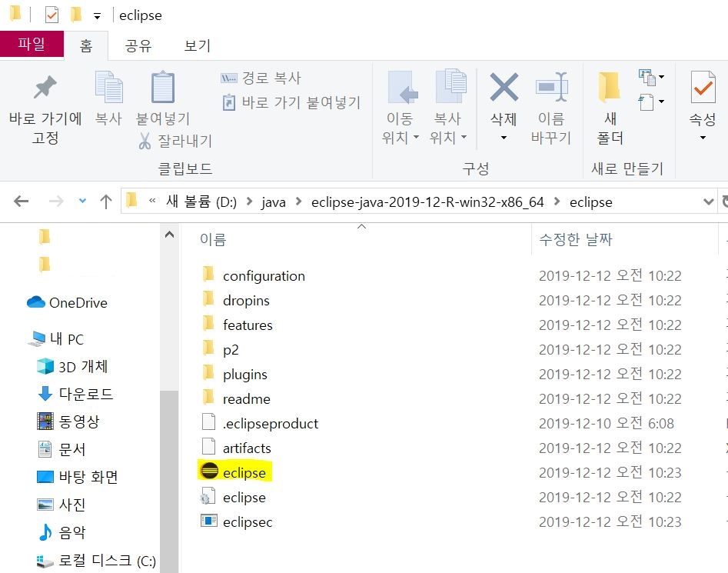
Task: Sort by Name (이름) column header
Action: (x=213, y=240)
